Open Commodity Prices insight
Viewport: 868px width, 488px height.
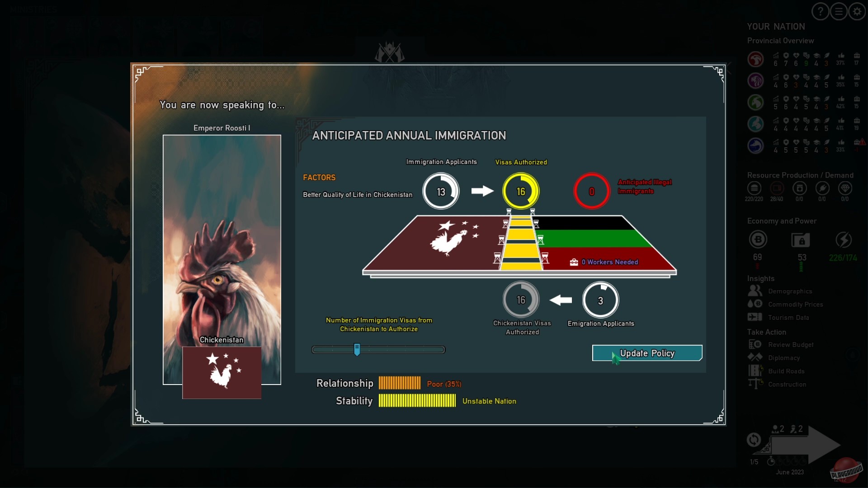pyautogui.click(x=796, y=304)
